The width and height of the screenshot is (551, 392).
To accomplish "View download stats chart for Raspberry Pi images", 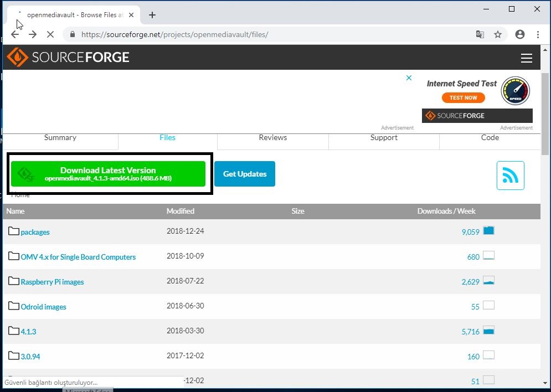I will 488,280.
